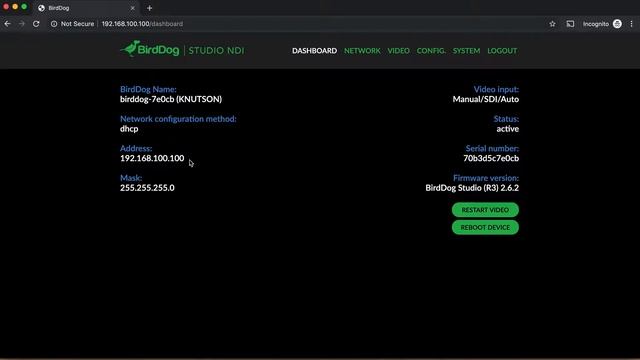Open the CONFIG. page
640x360 pixels.
431,51
